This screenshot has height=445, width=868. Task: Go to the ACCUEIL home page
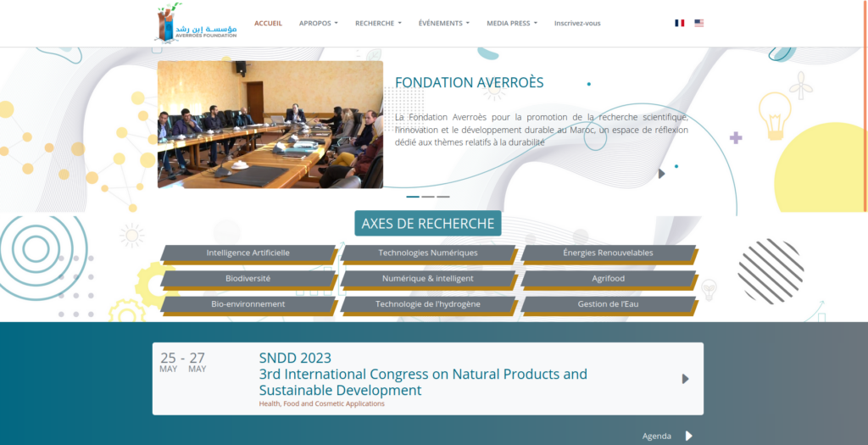pyautogui.click(x=268, y=23)
